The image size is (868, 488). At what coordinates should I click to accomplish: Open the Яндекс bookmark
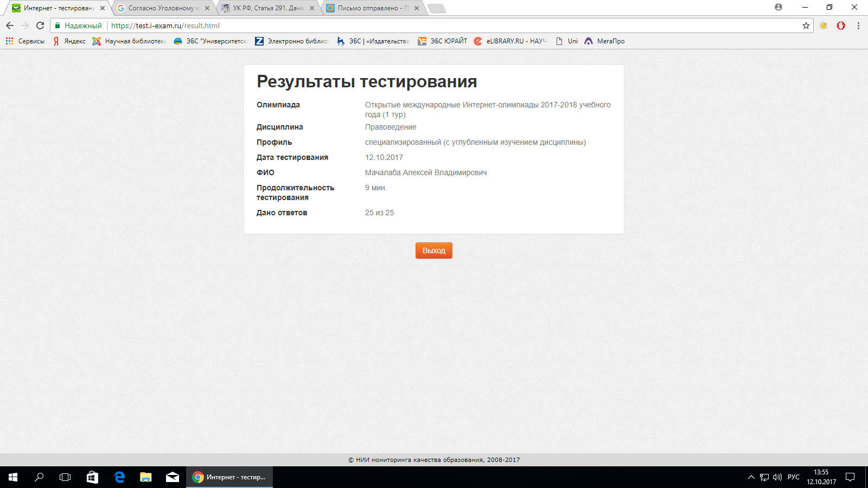click(69, 41)
